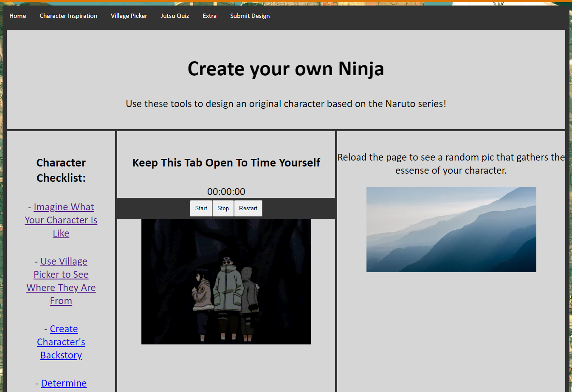Viewport: 572px width, 392px height.
Task: Click the dark ninja trio animation image
Action: point(226,281)
